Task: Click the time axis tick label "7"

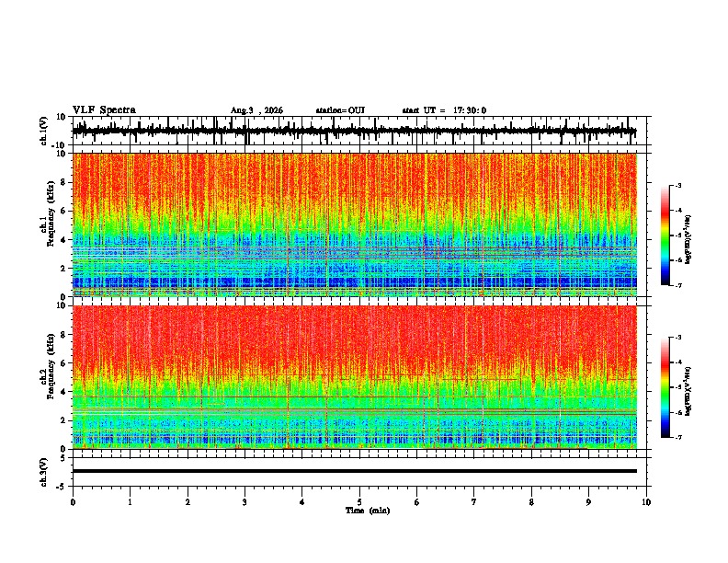Action: tap(474, 502)
